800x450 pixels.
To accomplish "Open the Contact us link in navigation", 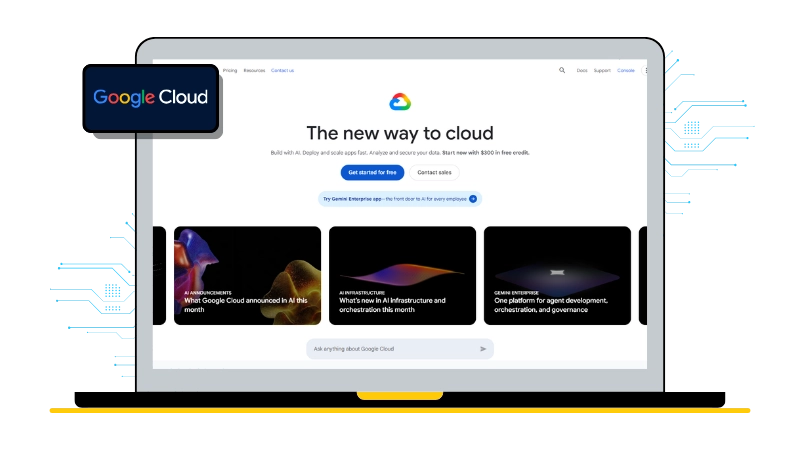I will click(x=282, y=70).
